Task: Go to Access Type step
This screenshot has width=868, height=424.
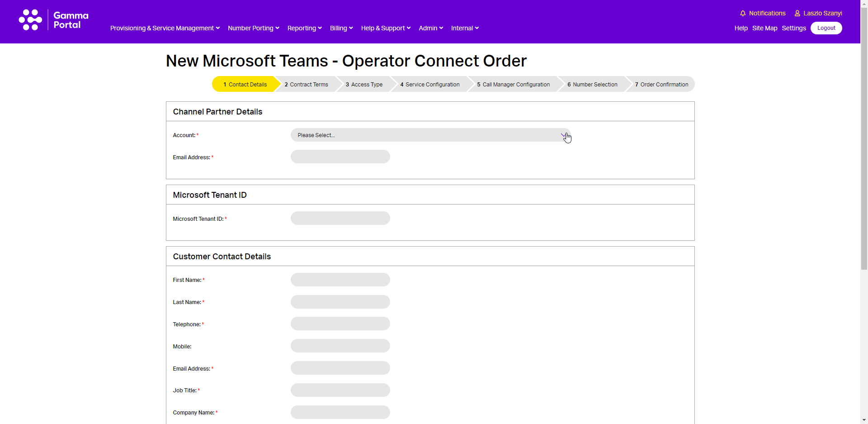Action: tap(364, 84)
